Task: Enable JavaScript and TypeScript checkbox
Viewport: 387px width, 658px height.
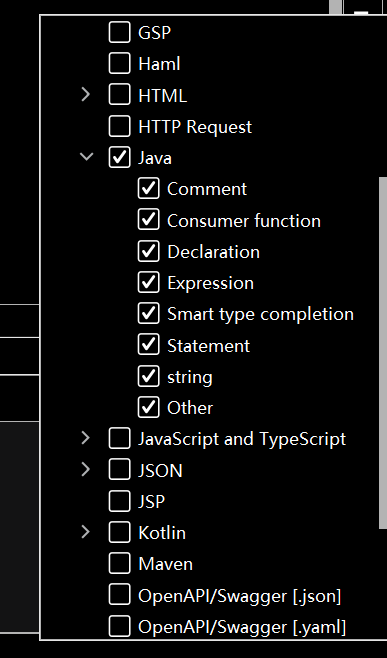Action: click(x=119, y=439)
